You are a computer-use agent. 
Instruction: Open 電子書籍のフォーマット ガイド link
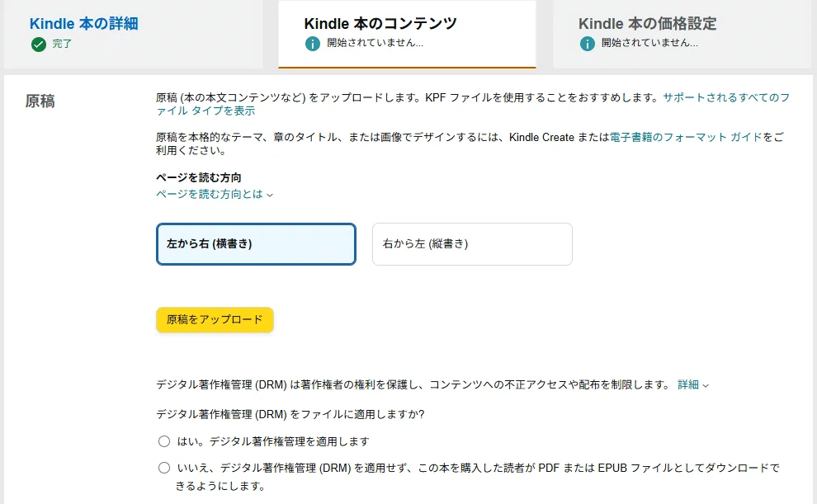click(686, 138)
